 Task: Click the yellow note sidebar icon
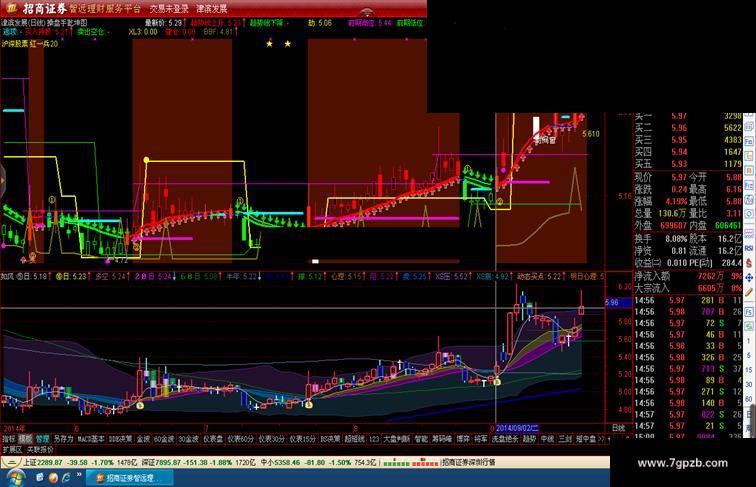(748, 156)
